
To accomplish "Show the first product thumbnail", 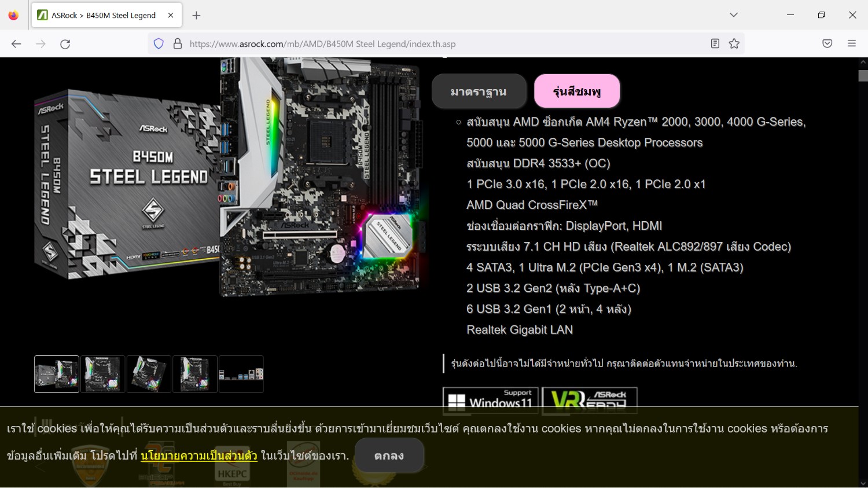I will [57, 374].
